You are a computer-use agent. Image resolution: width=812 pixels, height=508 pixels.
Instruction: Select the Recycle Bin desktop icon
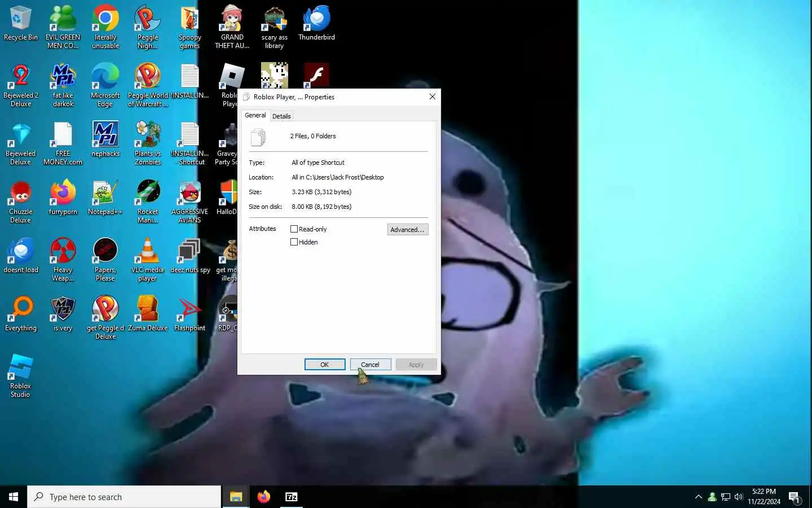pyautogui.click(x=21, y=24)
